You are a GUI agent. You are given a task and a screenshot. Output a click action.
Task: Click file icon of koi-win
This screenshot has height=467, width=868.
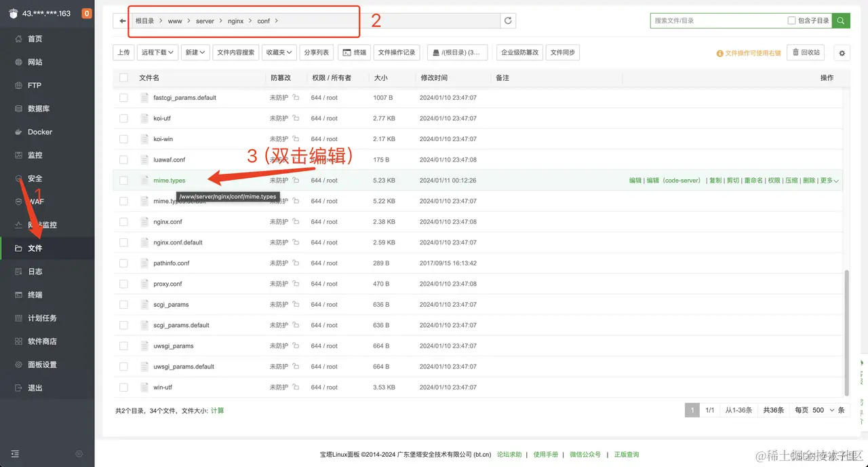144,139
